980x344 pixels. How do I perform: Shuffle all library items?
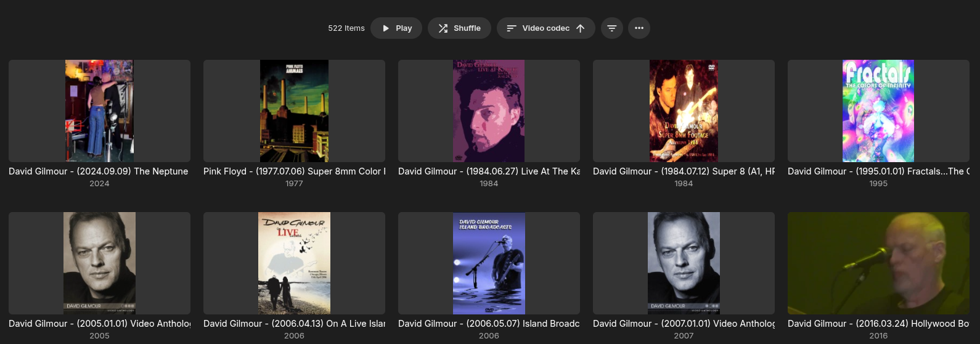tap(459, 28)
